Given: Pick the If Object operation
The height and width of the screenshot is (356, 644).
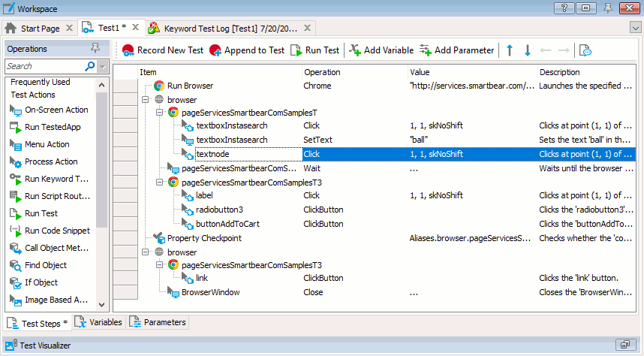Looking at the screenshot, I should tap(41, 282).
